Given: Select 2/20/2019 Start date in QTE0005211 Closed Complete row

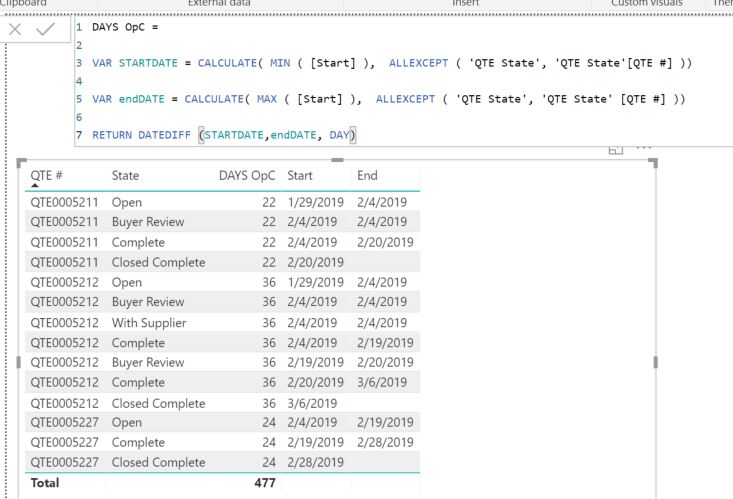Looking at the screenshot, I should [x=316, y=262].
